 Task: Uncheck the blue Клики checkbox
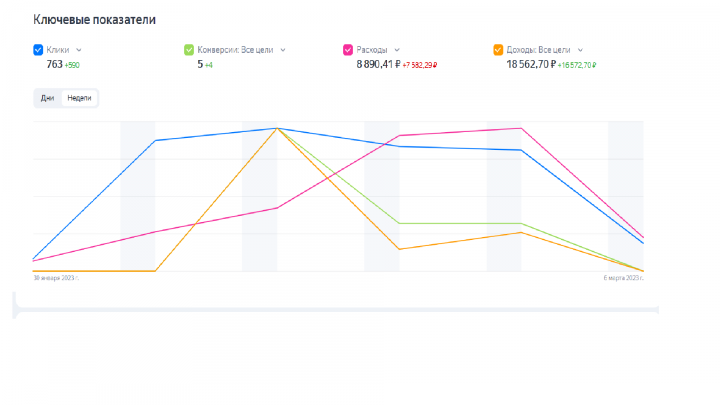pos(38,49)
